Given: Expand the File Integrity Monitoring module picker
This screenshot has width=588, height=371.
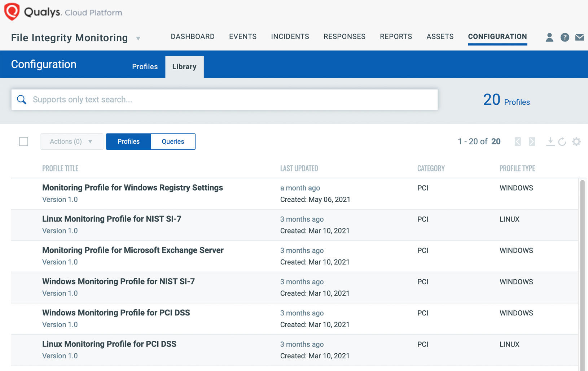Looking at the screenshot, I should [x=138, y=38].
